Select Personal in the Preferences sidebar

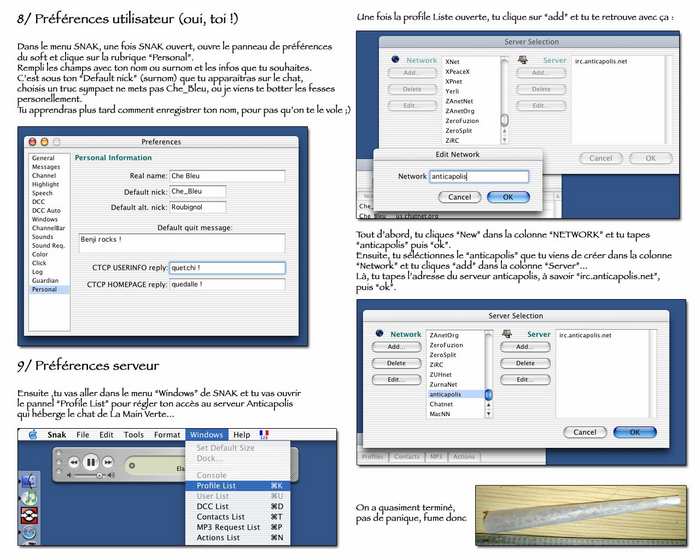pyautogui.click(x=49, y=289)
